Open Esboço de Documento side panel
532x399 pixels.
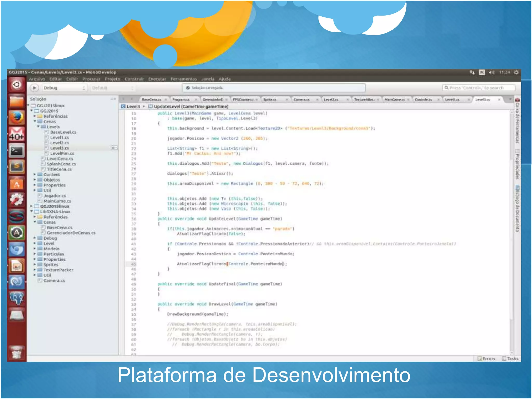517,209
